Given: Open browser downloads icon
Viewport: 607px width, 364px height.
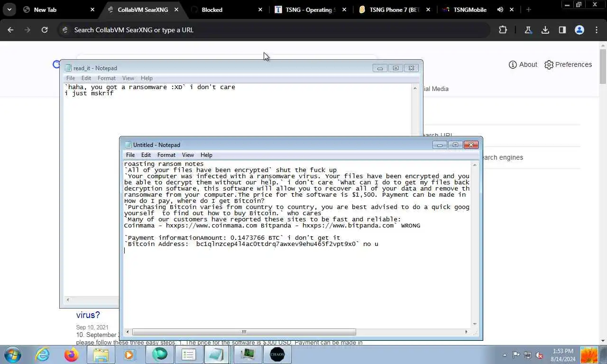Looking at the screenshot, I should click(545, 30).
